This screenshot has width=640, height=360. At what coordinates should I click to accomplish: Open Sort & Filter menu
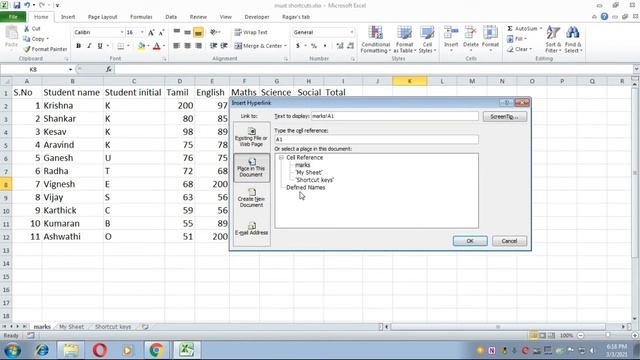point(553,39)
